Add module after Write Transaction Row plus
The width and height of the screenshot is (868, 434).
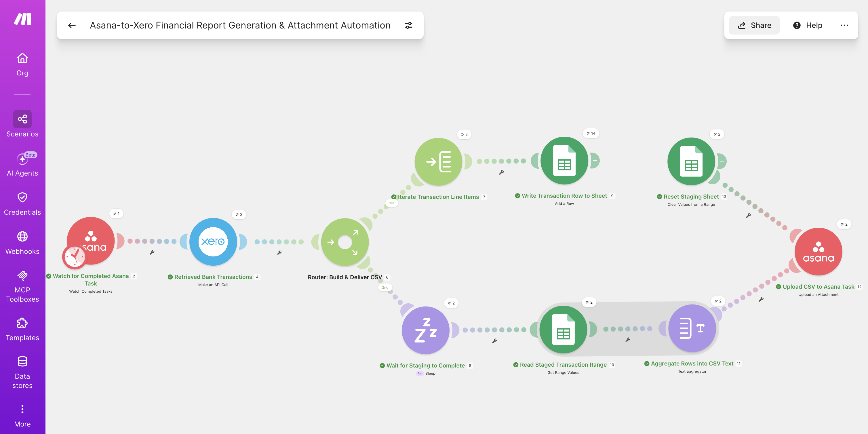click(x=595, y=161)
